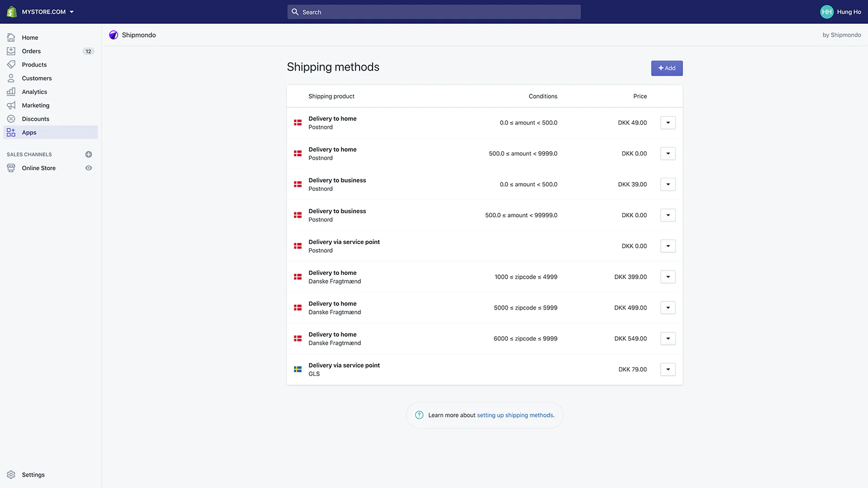Click the SALES CHANNELS section heading
868x488 pixels.
tap(29, 155)
